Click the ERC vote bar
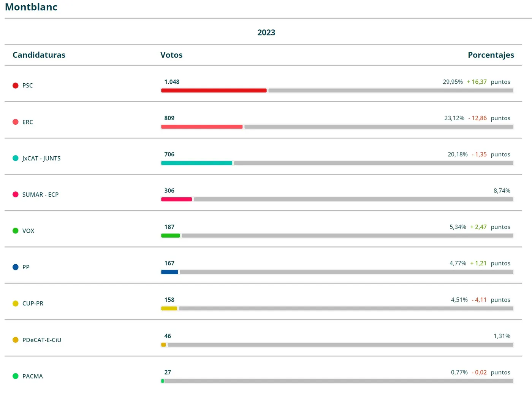 pos(202,127)
